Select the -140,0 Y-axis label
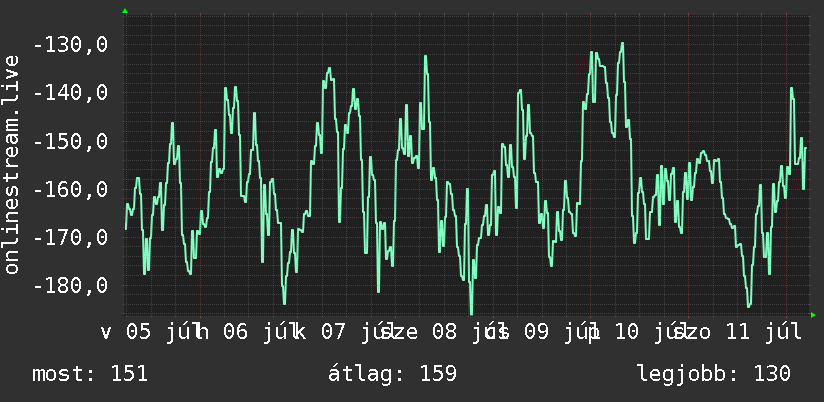Image resolution: width=824 pixels, height=402 pixels. [x=70, y=94]
